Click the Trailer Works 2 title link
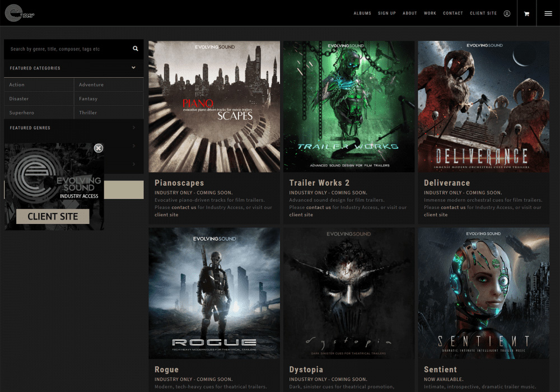 [x=319, y=183]
